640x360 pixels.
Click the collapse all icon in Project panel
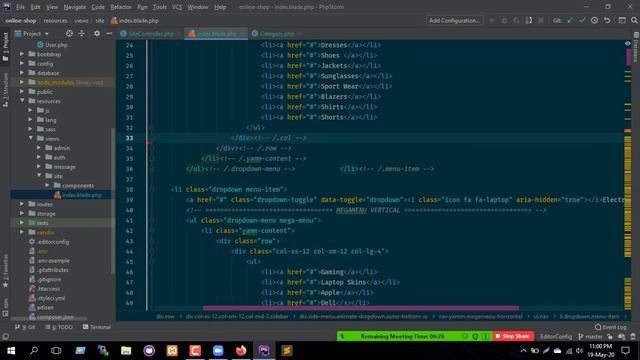click(x=82, y=33)
